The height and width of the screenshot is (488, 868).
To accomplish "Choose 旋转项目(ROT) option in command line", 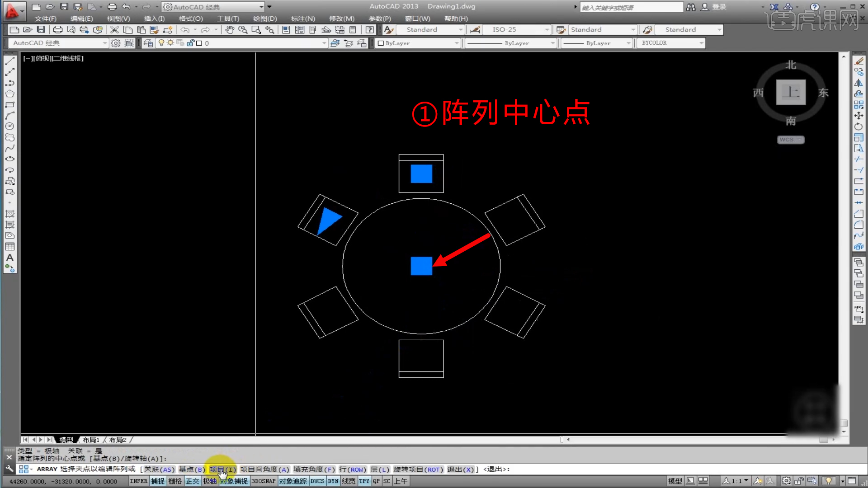I will [418, 469].
